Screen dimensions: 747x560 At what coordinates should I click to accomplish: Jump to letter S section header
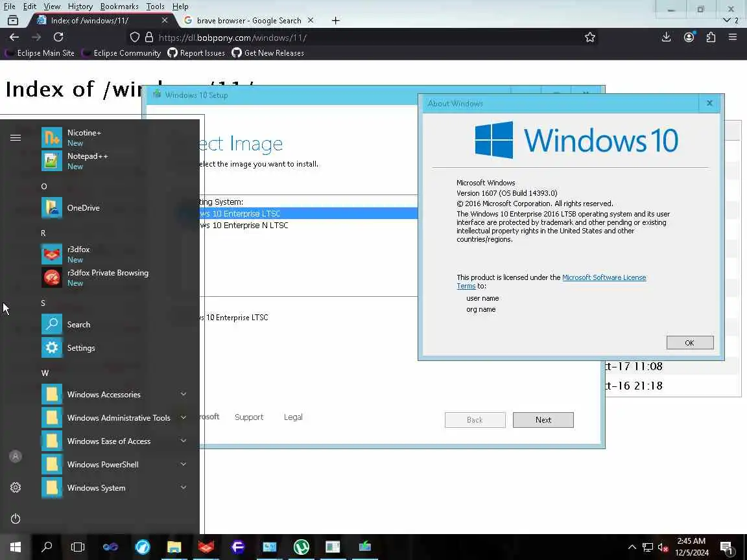(43, 303)
